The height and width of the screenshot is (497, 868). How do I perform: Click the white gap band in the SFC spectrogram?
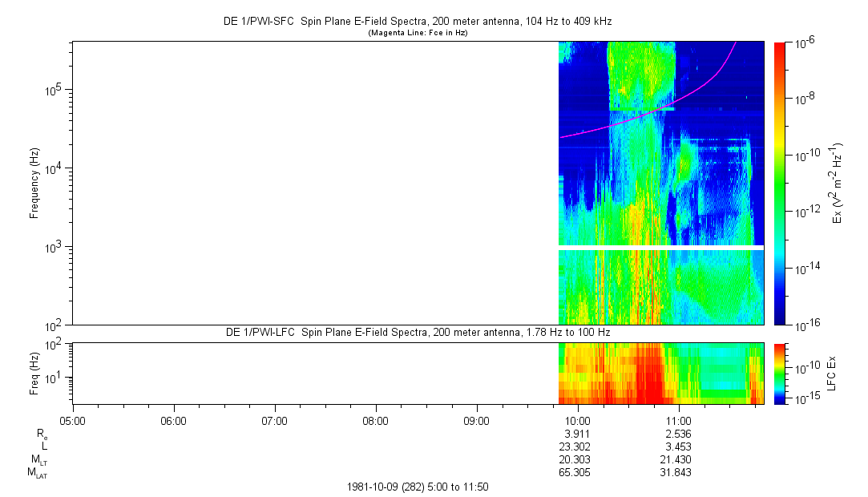661,247
